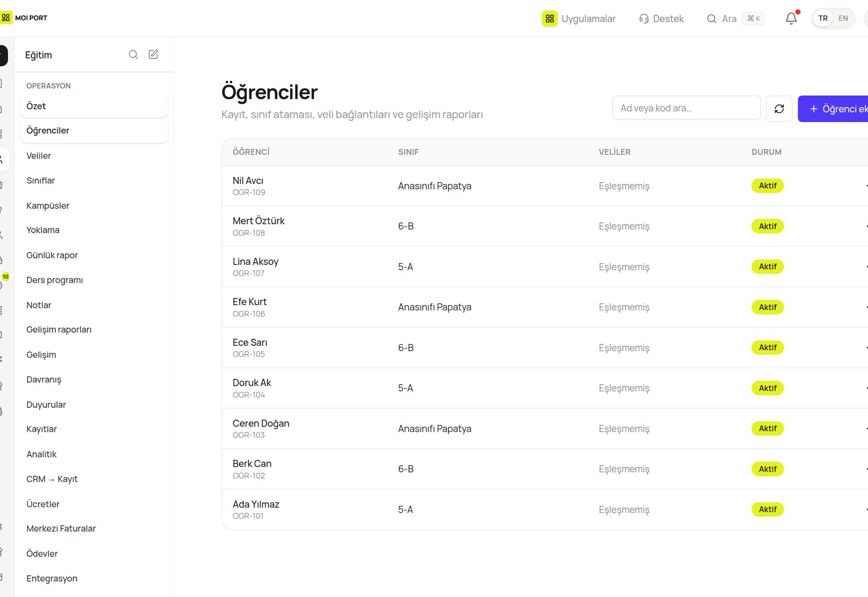
Task: Click the SINIF column header
Action: [x=409, y=152]
